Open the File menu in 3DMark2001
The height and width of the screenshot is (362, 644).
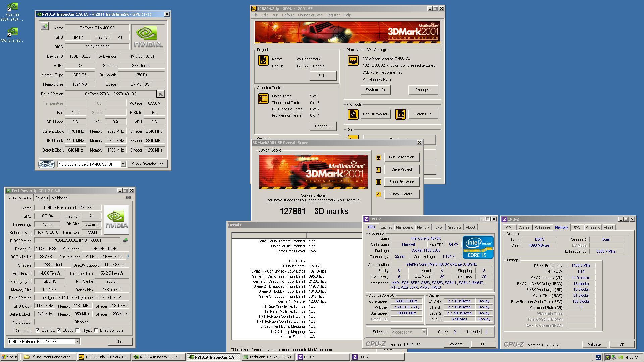[x=255, y=15]
